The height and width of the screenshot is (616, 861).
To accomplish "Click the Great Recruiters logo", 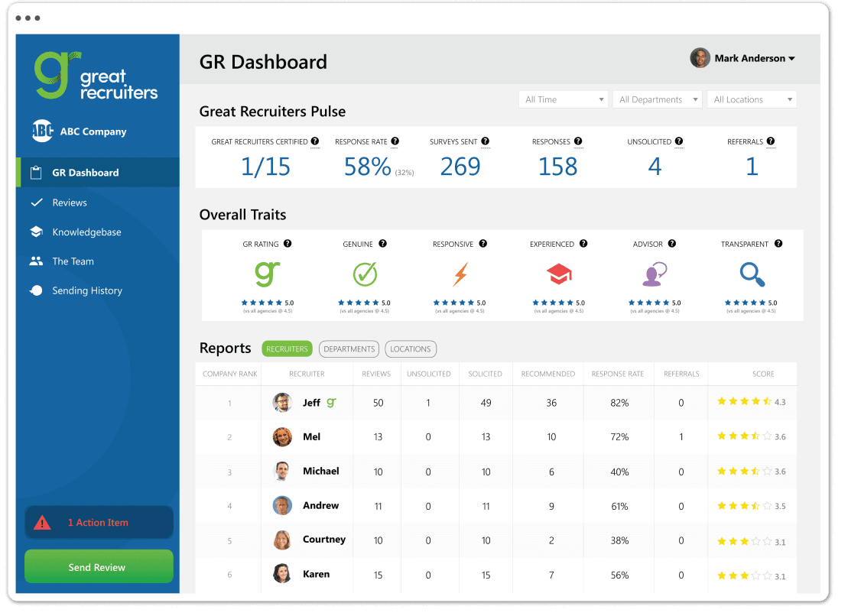I will 96,76.
